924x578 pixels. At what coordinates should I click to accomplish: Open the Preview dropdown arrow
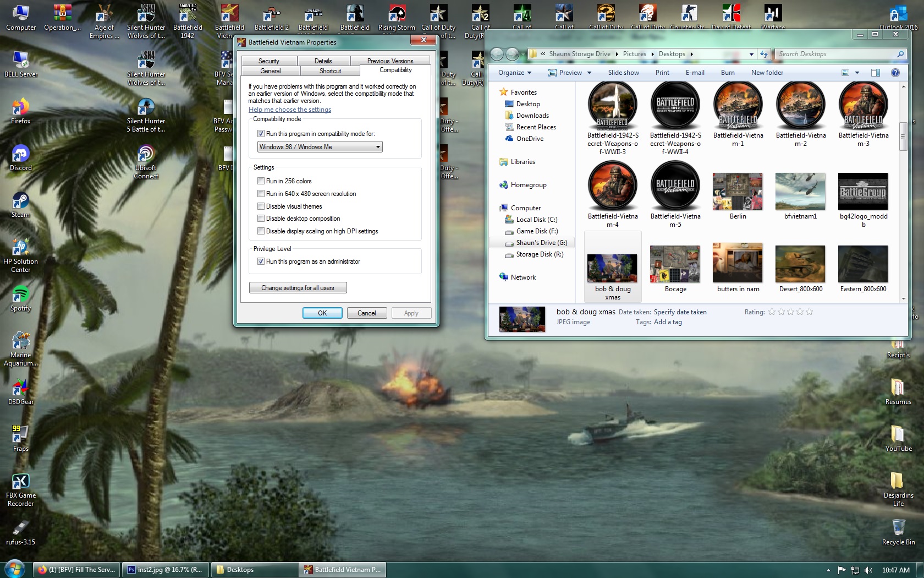[x=589, y=73]
